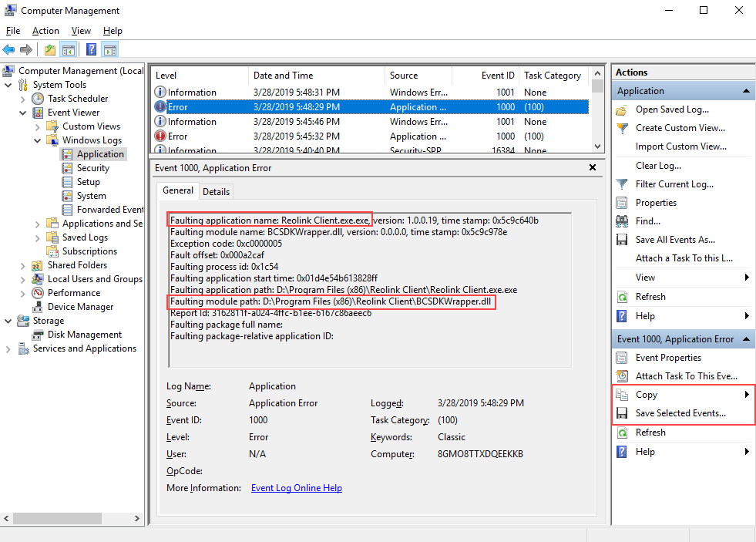
Task: Click the Up one level folder icon
Action: pyautogui.click(x=49, y=49)
